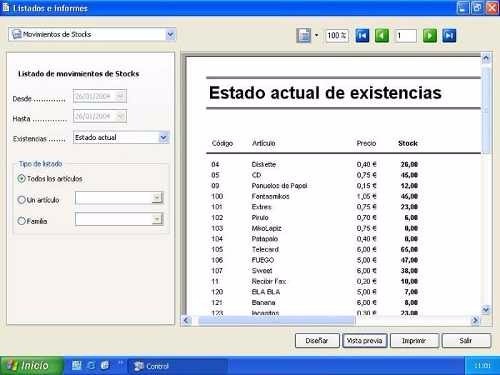
Task: Open the Inicio start menu
Action: pos(32,366)
